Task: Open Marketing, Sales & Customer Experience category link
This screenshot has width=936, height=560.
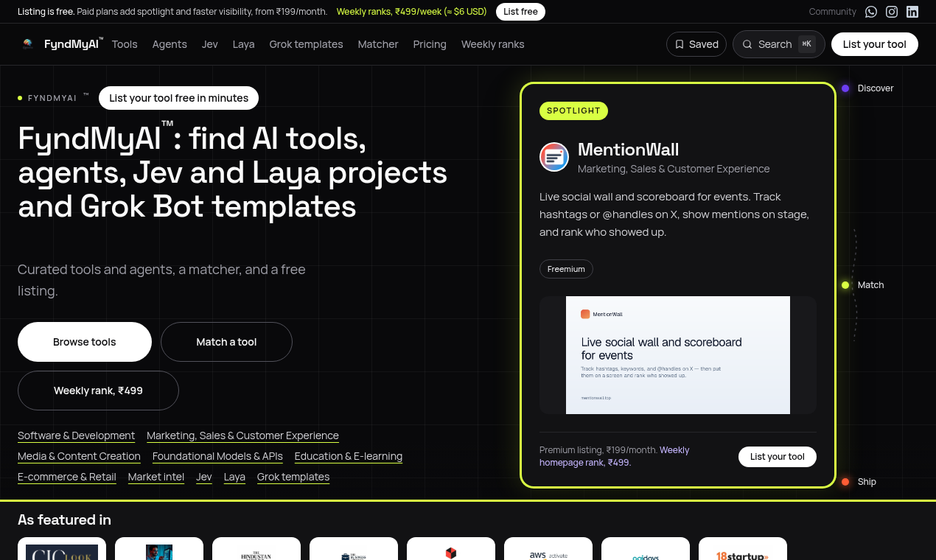Action: (243, 436)
